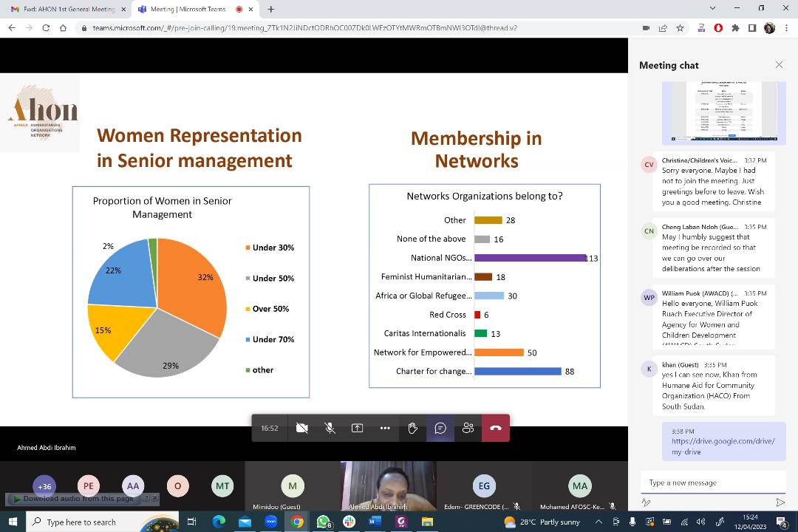This screenshot has width=798, height=532.
Task: Launch Slack from the taskbar
Action: click(349, 522)
